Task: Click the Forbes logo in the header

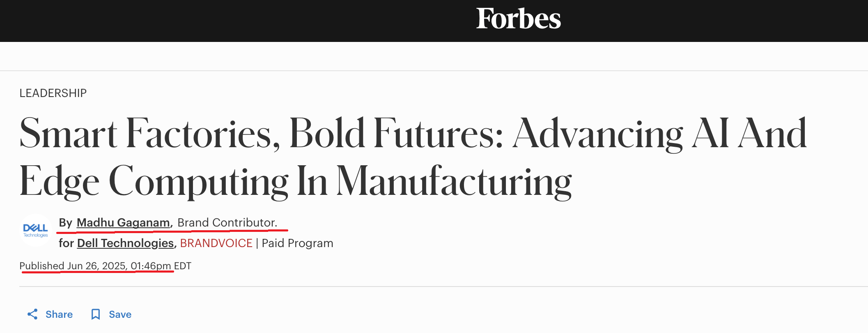Action: tap(518, 19)
